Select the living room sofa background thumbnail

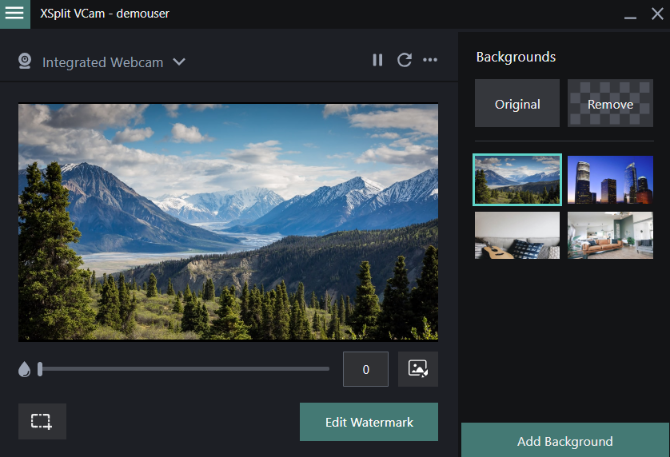coord(610,235)
